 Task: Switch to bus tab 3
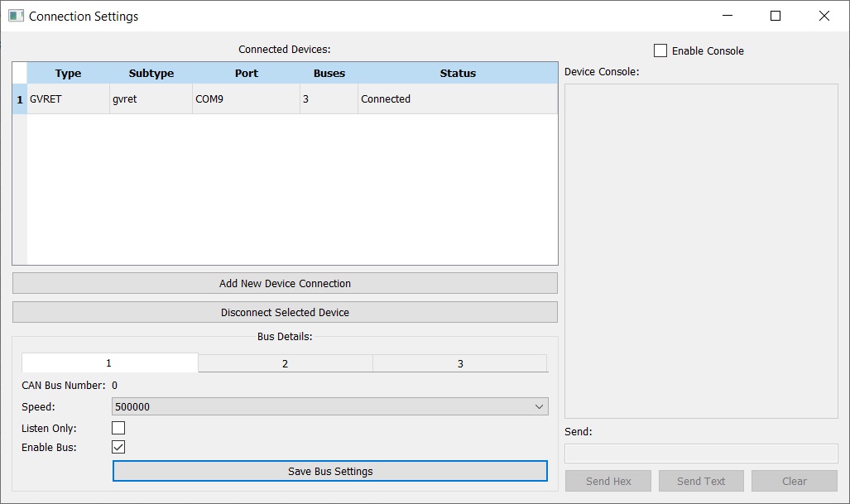(x=460, y=363)
